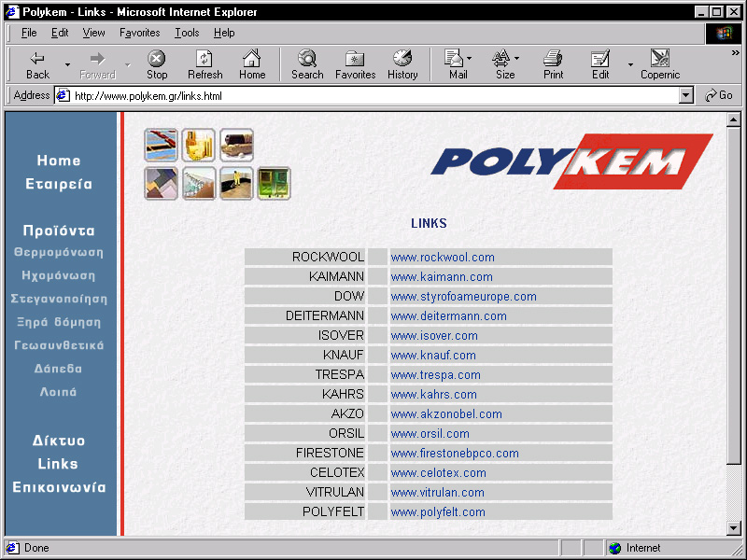Click the text Size toolbar button
Viewport: 747px width, 560px height.
click(503, 64)
